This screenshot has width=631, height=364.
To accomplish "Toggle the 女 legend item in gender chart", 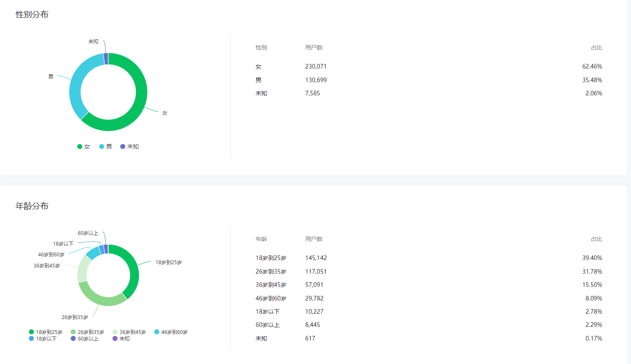I will click(x=83, y=147).
